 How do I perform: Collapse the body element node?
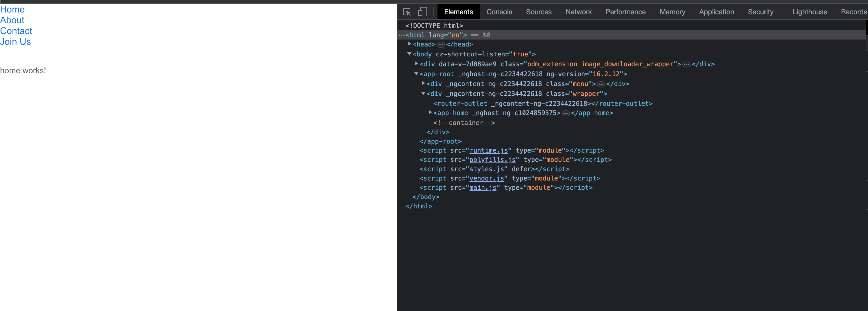(x=409, y=54)
